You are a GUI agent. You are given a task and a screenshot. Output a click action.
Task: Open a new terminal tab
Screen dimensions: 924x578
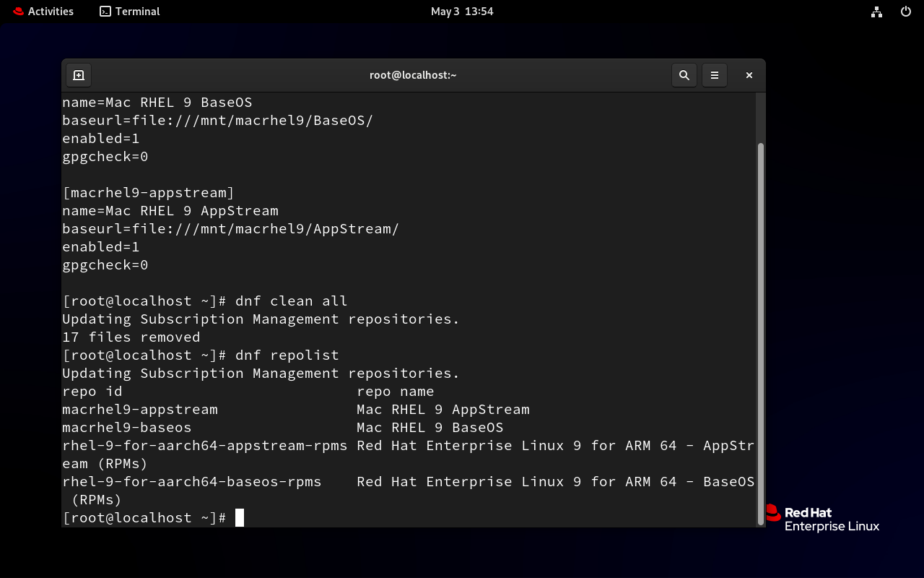point(79,75)
